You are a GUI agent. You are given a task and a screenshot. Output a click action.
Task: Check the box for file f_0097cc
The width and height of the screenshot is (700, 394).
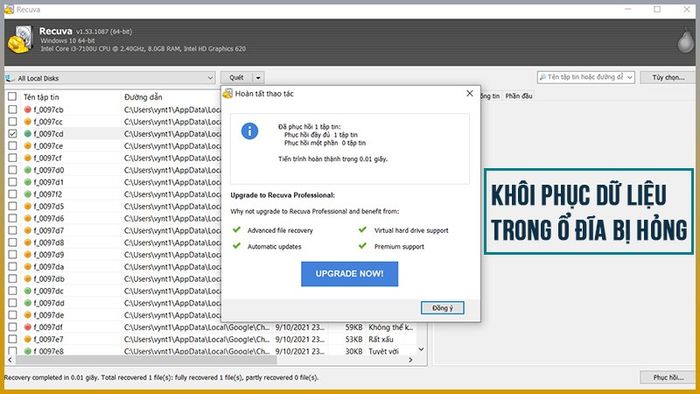[12, 121]
